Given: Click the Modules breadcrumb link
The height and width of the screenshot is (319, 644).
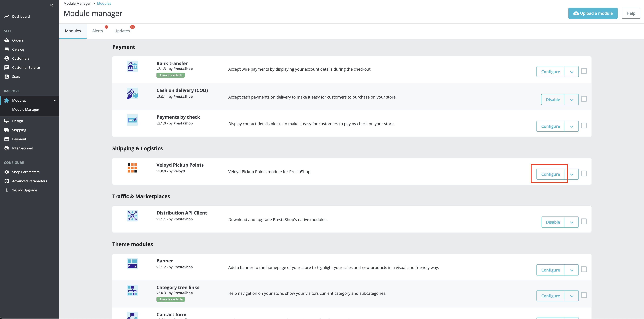Looking at the screenshot, I should [104, 4].
